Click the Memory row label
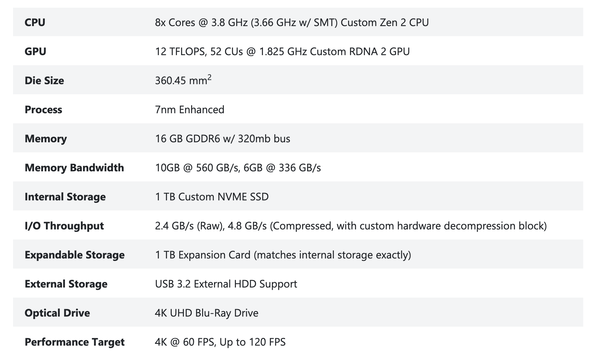The height and width of the screenshot is (364, 601). pyautogui.click(x=46, y=139)
